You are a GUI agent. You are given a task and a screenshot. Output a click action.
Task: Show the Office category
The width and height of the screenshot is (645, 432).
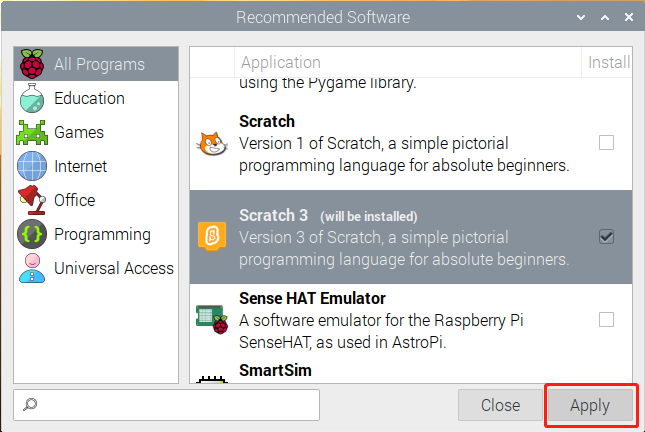coord(96,200)
